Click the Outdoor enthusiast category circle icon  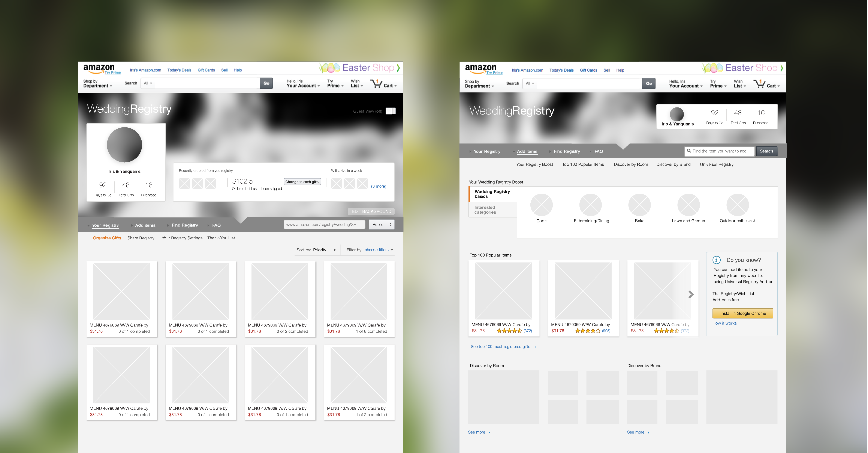click(737, 205)
